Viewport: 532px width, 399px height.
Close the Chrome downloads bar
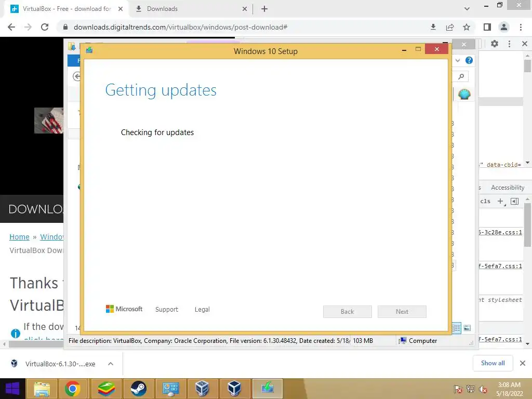(523, 363)
